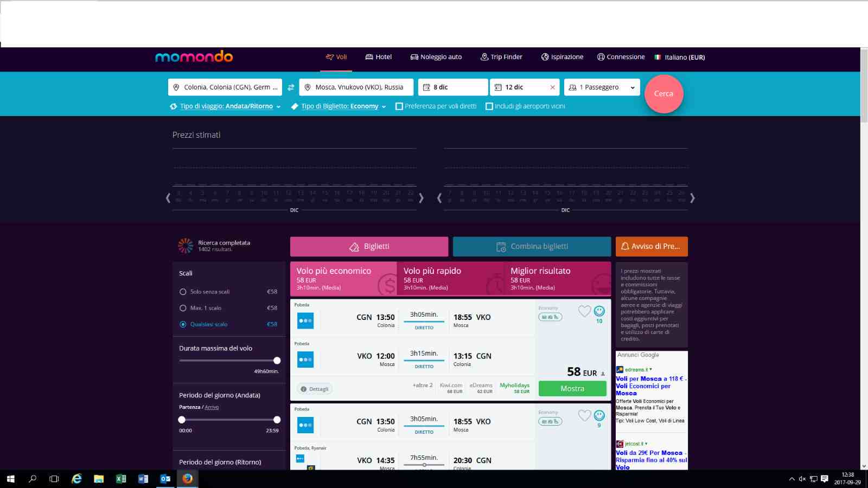Show previous dates in return price chart
Screen dimensions: 868x488
coord(439,198)
